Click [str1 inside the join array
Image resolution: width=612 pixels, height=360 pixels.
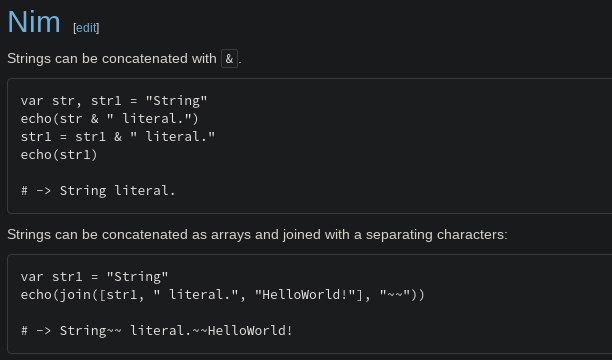[118, 295]
